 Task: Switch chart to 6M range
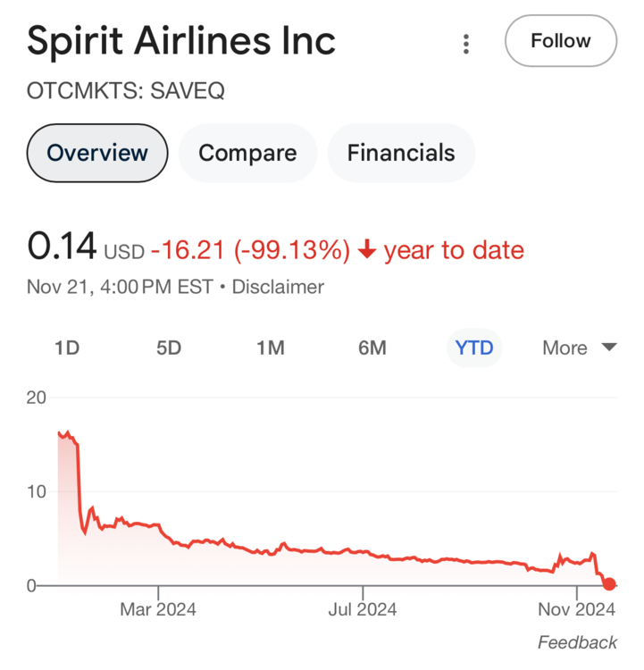pyautogui.click(x=372, y=348)
